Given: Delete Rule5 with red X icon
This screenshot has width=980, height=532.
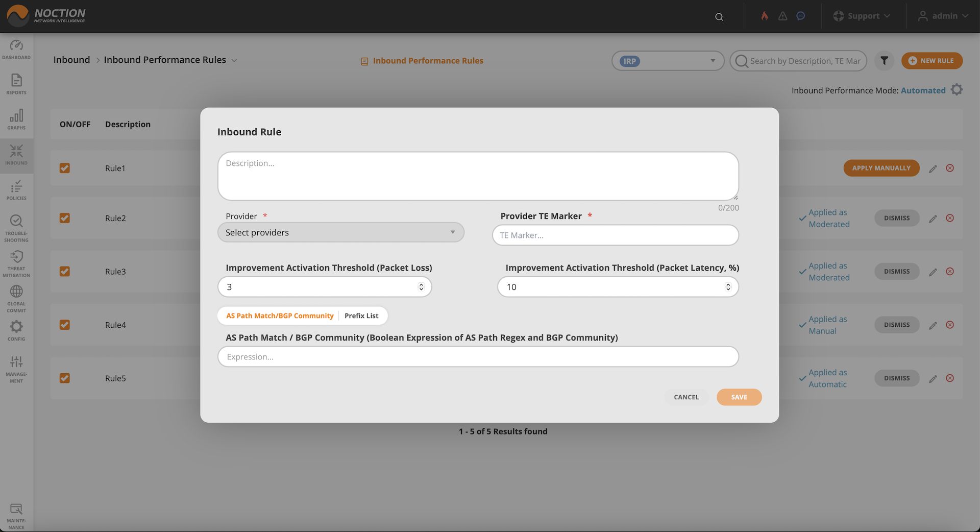Looking at the screenshot, I should coord(950,378).
